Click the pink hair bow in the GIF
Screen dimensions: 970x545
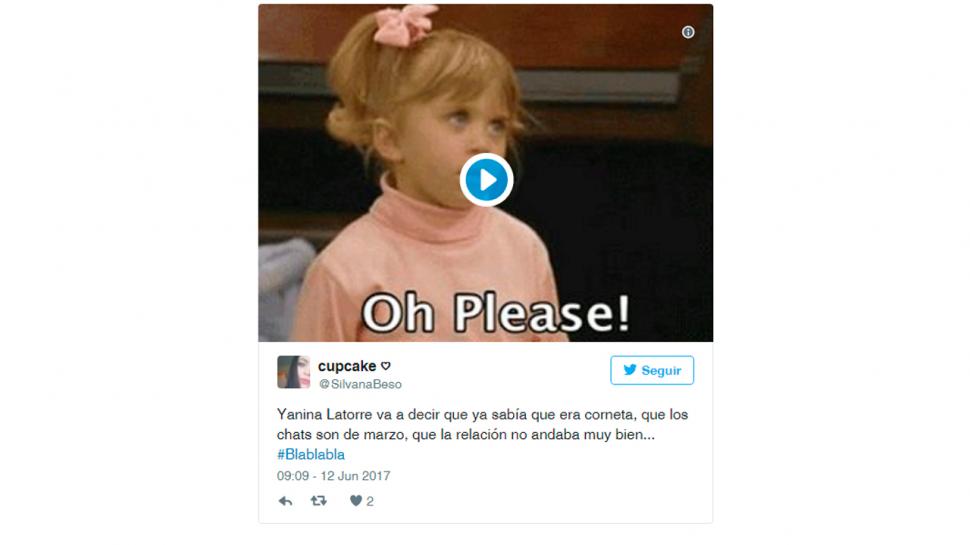point(405,25)
